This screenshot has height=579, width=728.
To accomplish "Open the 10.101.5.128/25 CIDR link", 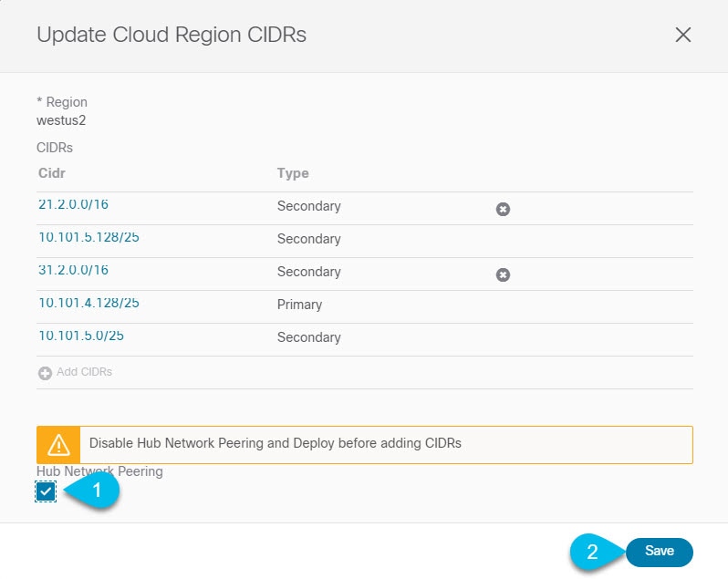I will tap(88, 237).
